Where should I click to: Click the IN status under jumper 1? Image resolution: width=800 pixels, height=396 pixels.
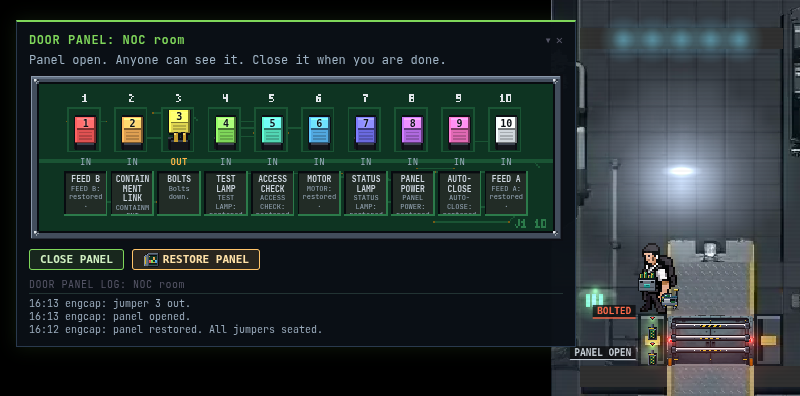[x=86, y=162]
